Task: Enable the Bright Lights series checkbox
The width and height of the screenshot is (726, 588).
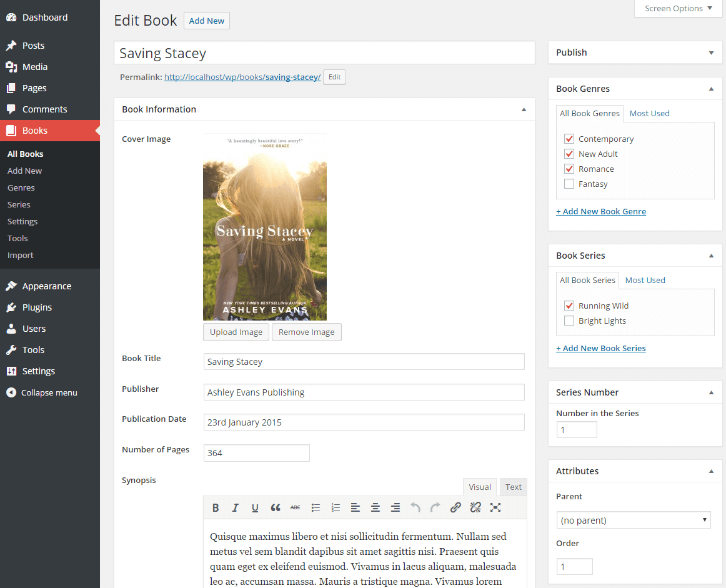Action: pyautogui.click(x=569, y=321)
